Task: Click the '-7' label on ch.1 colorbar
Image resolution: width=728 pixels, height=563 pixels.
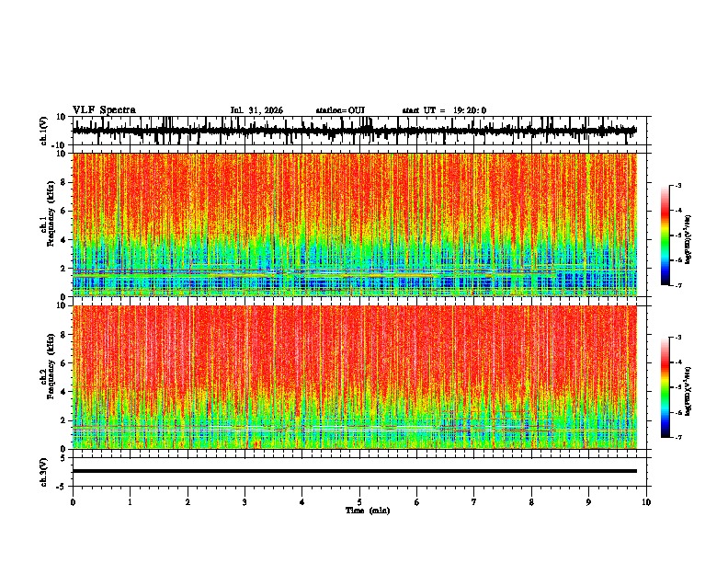Action: (677, 286)
